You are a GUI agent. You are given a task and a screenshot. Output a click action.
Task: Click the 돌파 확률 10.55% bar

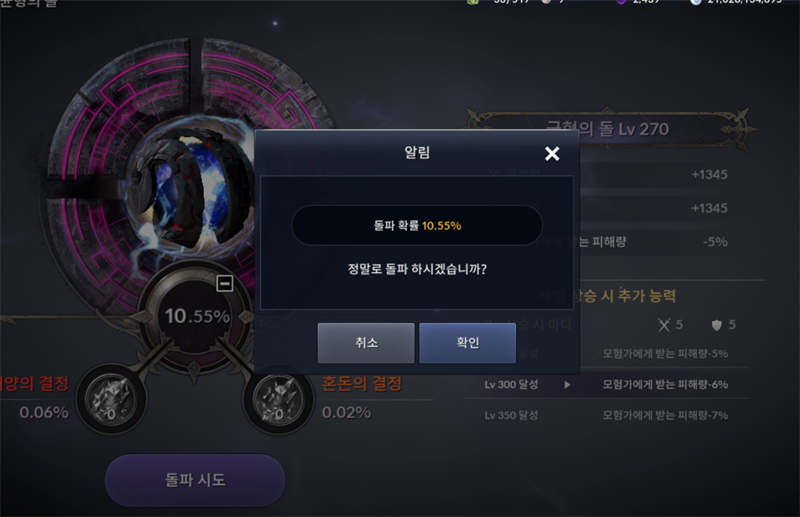click(417, 225)
